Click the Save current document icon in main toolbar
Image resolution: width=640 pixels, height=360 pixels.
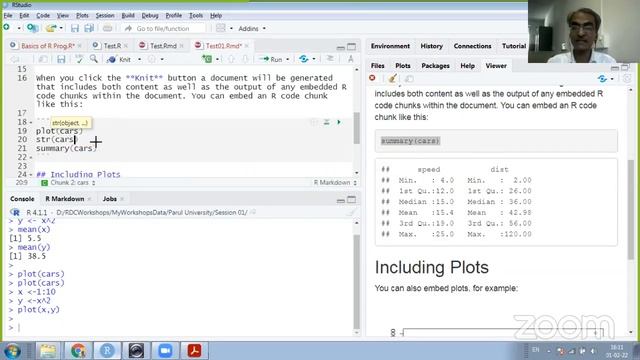(75, 28)
